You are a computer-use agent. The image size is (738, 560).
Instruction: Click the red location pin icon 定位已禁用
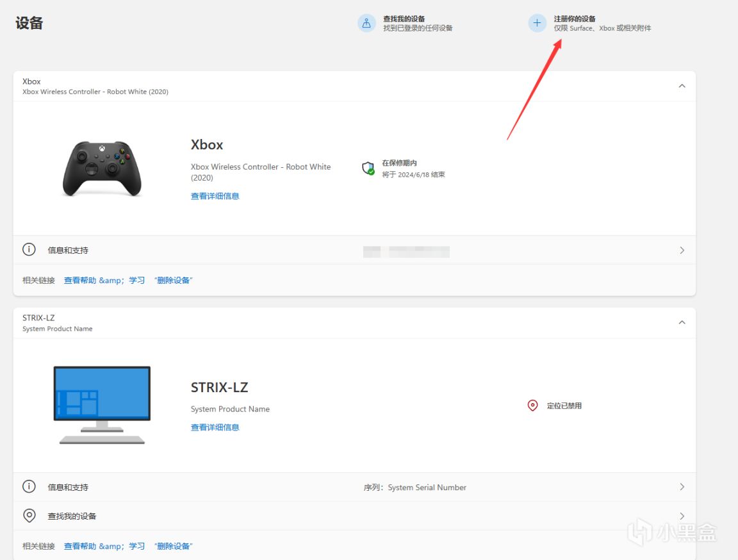[532, 405]
